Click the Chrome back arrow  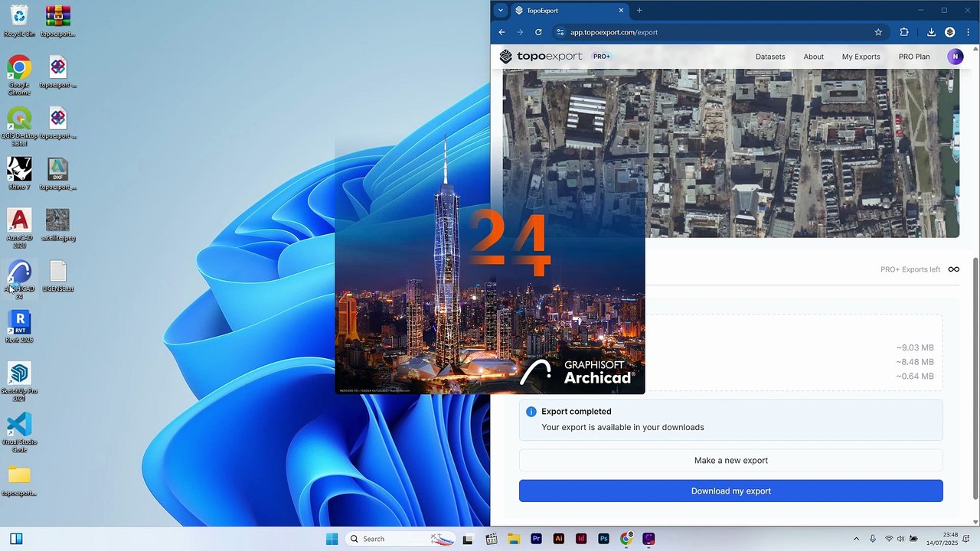(x=501, y=32)
